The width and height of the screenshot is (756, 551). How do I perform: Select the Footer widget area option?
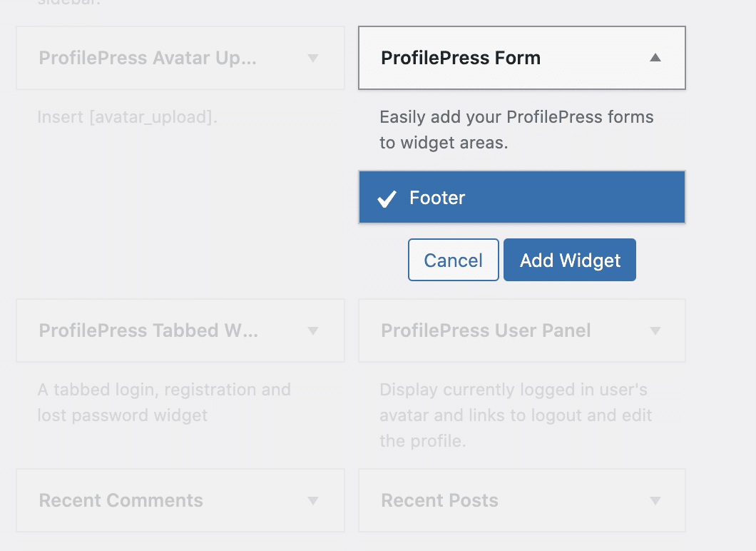pos(521,197)
